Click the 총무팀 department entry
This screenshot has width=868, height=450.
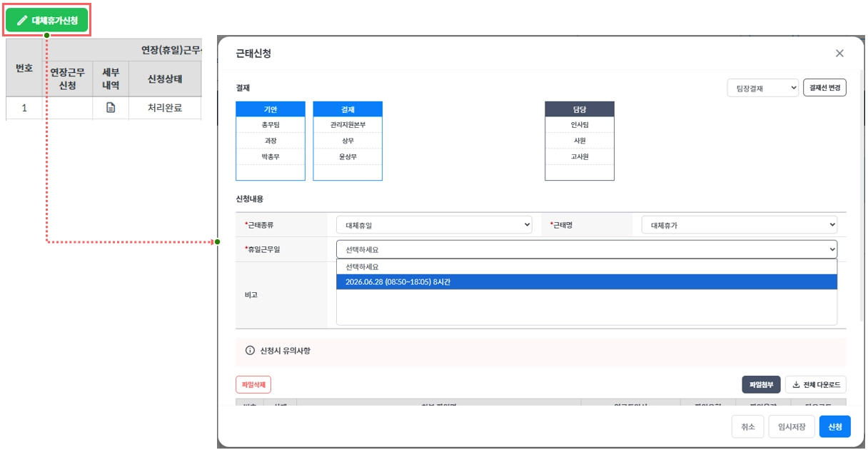[x=271, y=125]
